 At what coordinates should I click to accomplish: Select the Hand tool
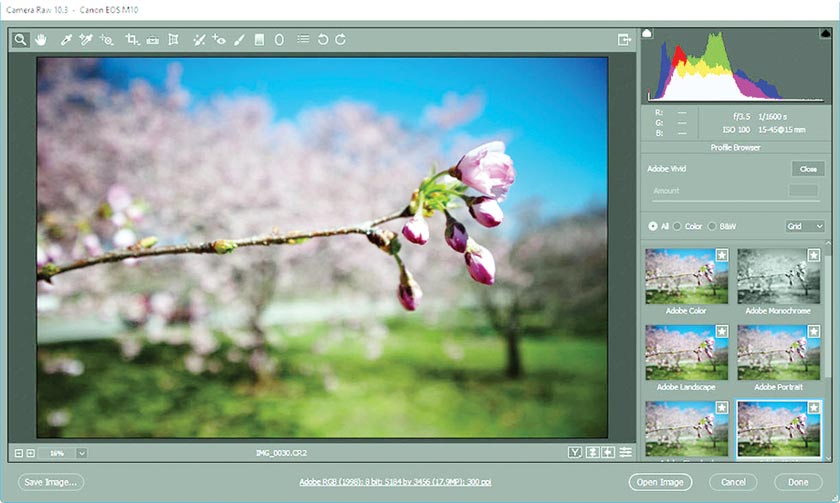tap(42, 40)
